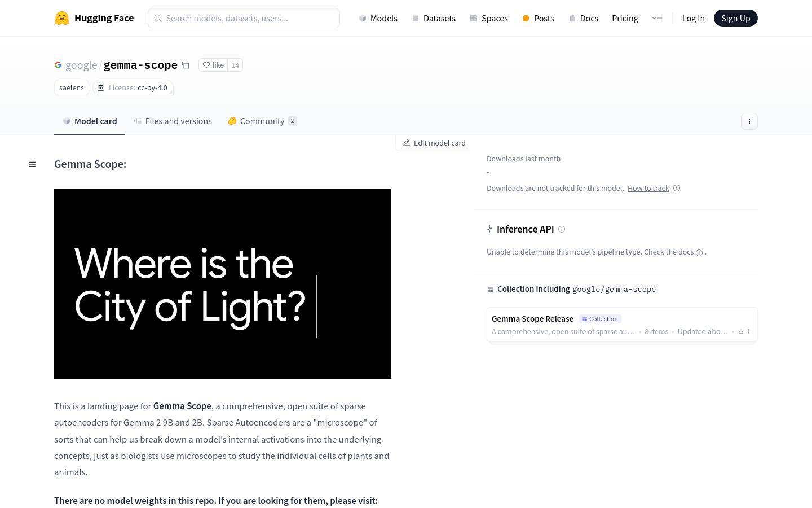Viewport: 812px width, 508px height.
Task: Open the table of contents hamburger icon
Action: point(32,164)
